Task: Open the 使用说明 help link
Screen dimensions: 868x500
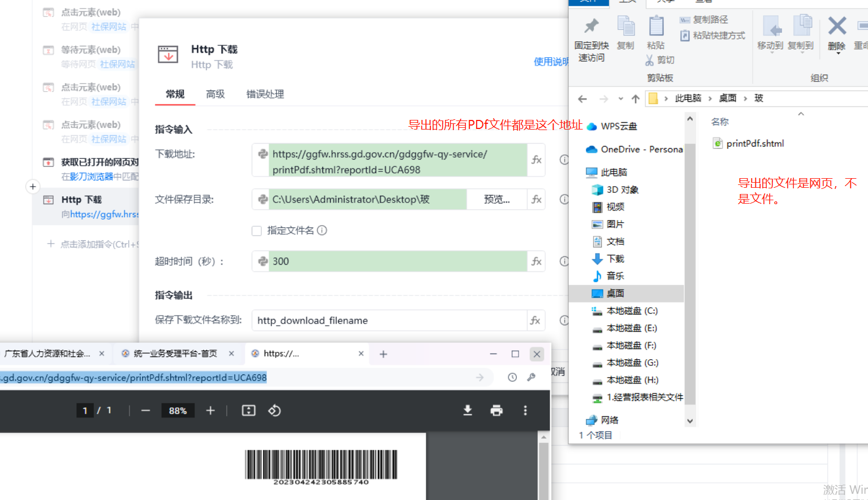Action: click(551, 62)
